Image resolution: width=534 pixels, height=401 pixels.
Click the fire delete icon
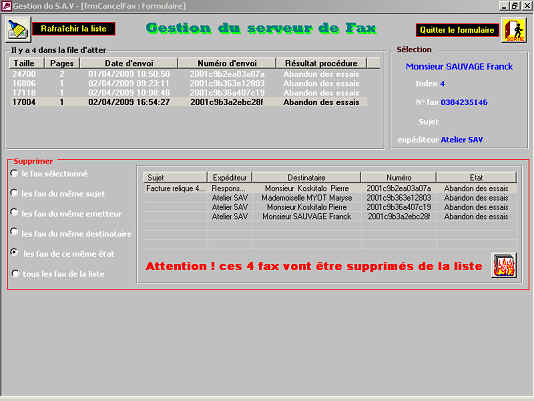click(x=504, y=265)
